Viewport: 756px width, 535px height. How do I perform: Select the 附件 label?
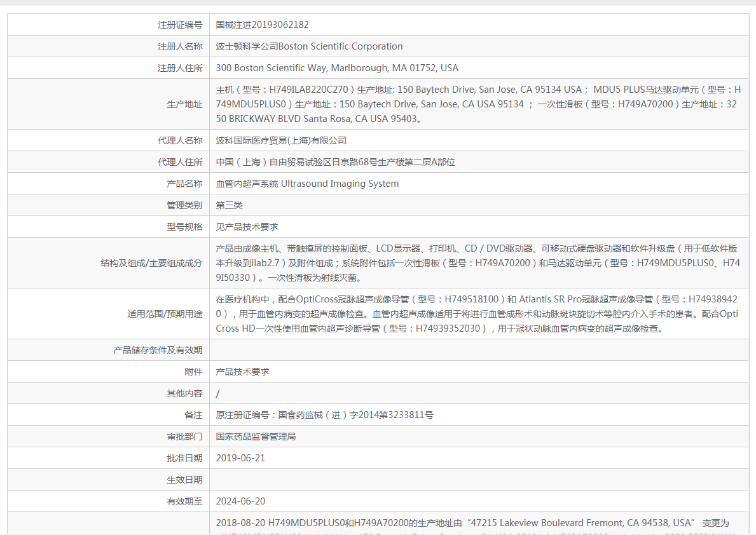coord(193,372)
